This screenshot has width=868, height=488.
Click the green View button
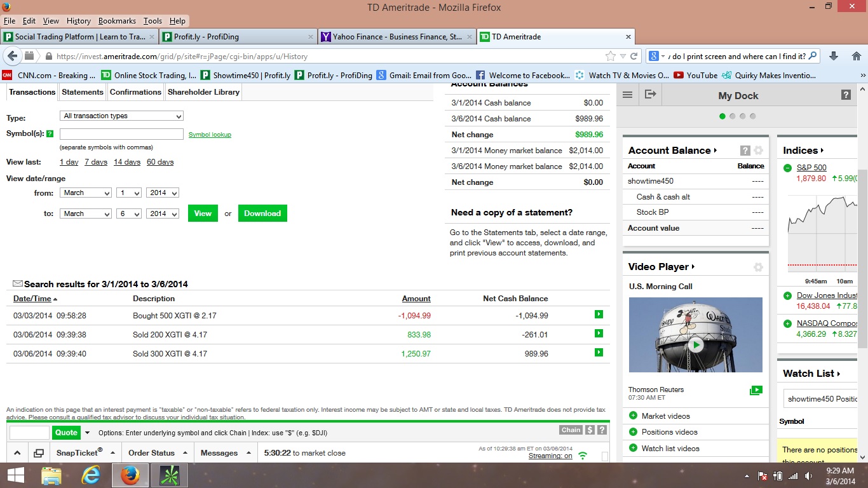pos(203,213)
